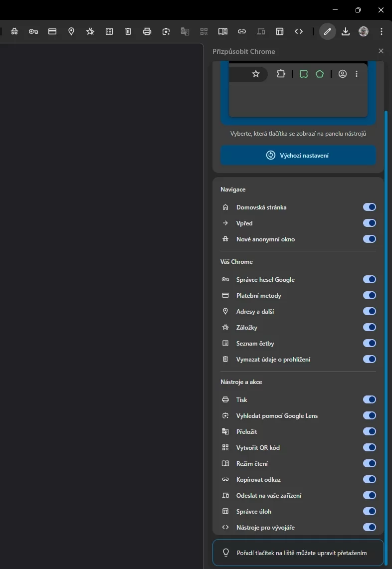
Task: Disable Nástroje pro vývojáře toggle
Action: point(369,527)
